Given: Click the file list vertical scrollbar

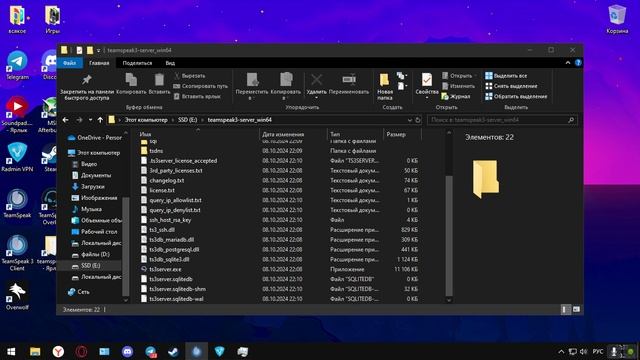Looking at the screenshot, I should point(449,235).
